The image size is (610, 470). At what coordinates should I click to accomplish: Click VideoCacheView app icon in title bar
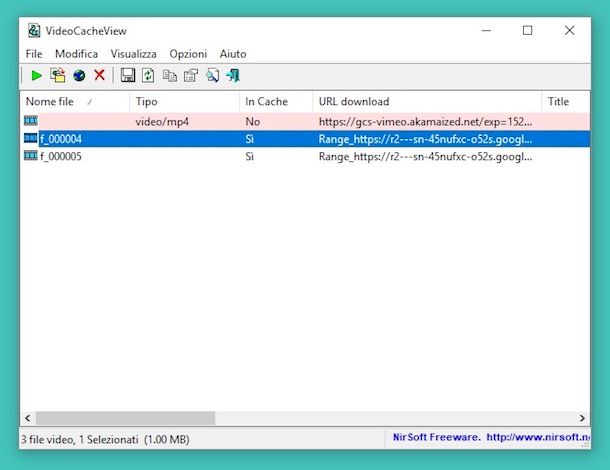click(x=34, y=30)
